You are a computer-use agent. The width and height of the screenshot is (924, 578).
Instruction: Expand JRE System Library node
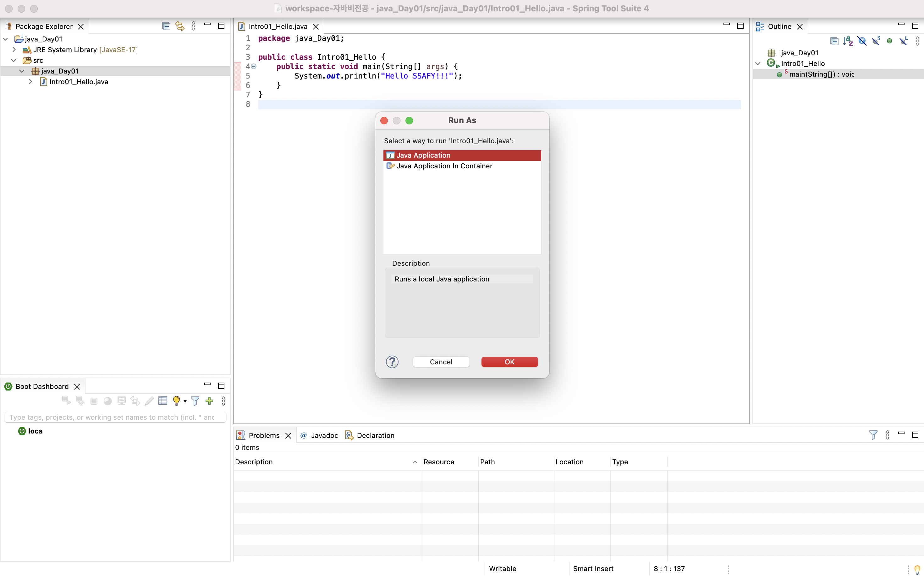14,50
